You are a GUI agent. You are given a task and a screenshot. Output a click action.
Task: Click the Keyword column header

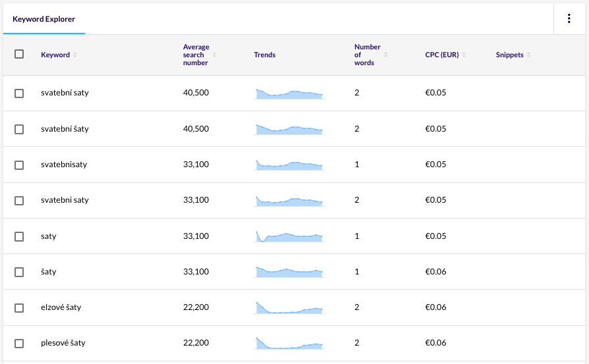55,55
